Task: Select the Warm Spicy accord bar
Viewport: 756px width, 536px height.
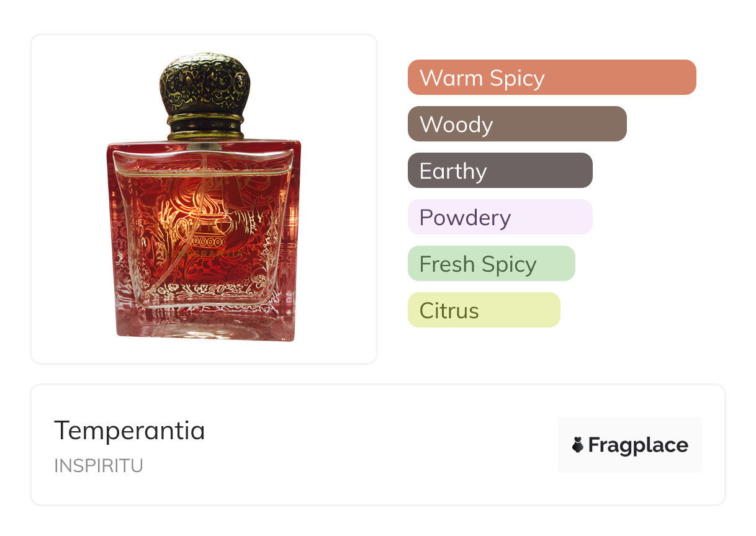Action: (552, 78)
